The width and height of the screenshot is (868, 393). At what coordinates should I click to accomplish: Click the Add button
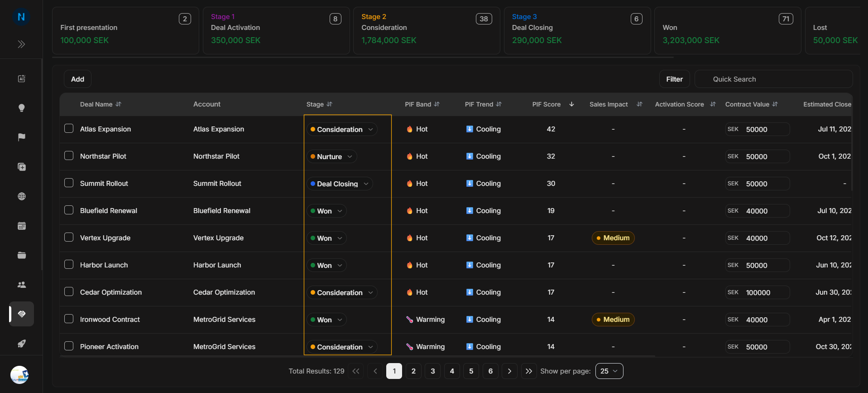tap(77, 79)
